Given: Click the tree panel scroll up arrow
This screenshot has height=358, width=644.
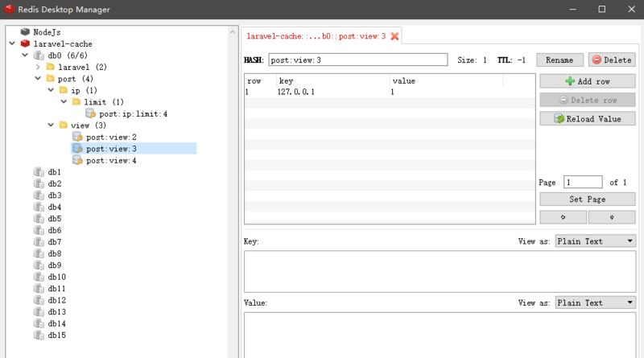Looking at the screenshot, I should coord(233,31).
